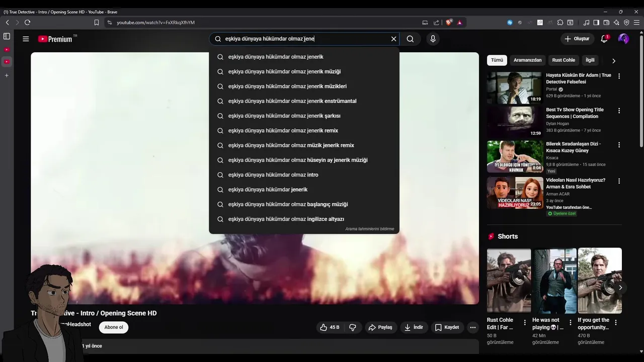Image resolution: width=644 pixels, height=362 pixels.
Task: Open the Oluştur create button
Action: click(577, 39)
